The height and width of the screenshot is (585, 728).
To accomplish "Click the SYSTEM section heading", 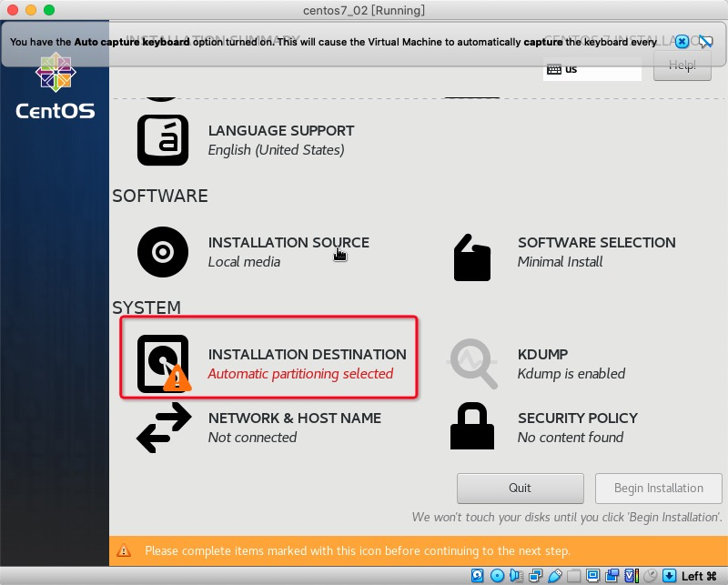I will coord(147,308).
